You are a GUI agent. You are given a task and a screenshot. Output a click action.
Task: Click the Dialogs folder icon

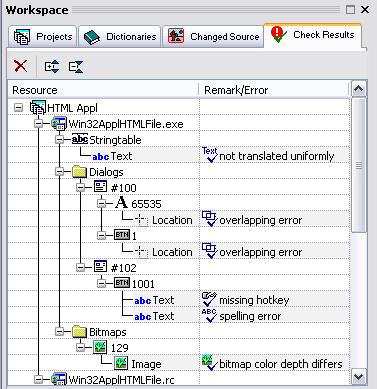[80, 172]
